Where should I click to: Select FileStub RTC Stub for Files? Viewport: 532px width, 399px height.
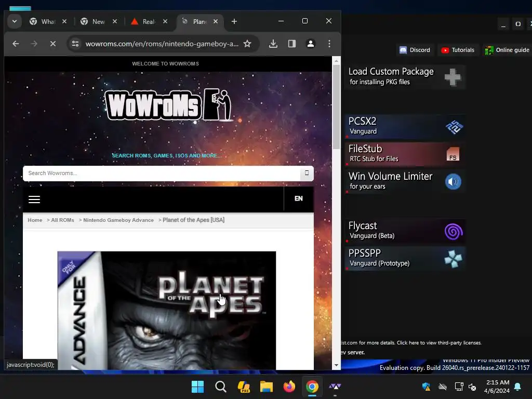[405, 154]
